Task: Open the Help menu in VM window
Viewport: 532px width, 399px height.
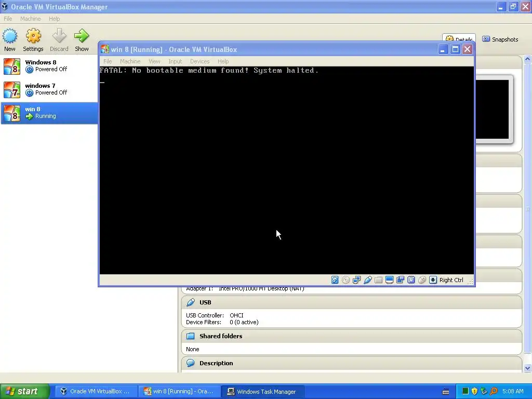Action: tap(223, 61)
